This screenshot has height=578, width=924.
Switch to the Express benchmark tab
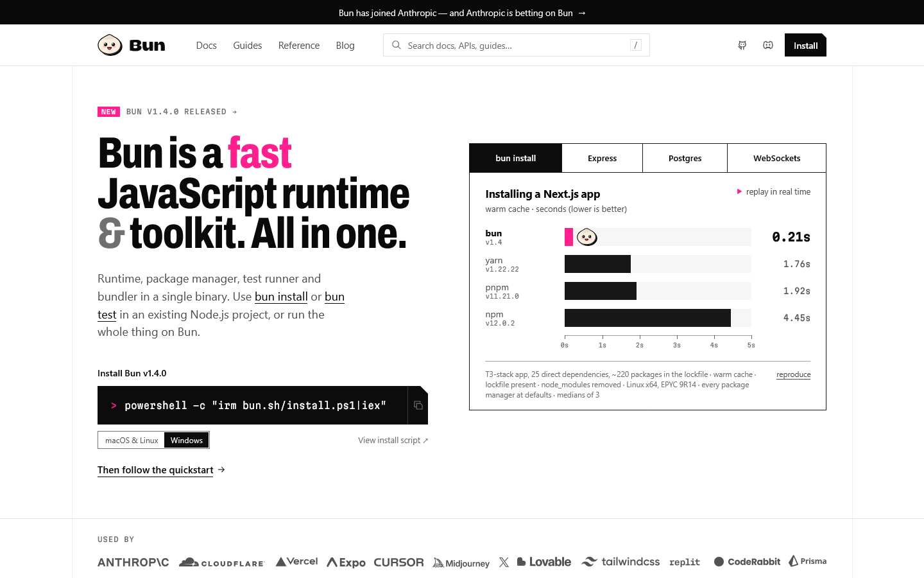[x=602, y=158]
